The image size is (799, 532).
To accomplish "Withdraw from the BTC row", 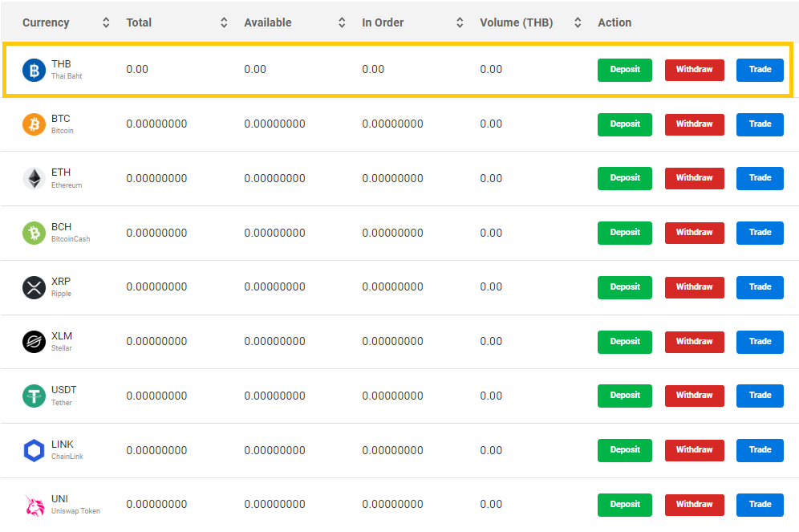I will pos(695,124).
